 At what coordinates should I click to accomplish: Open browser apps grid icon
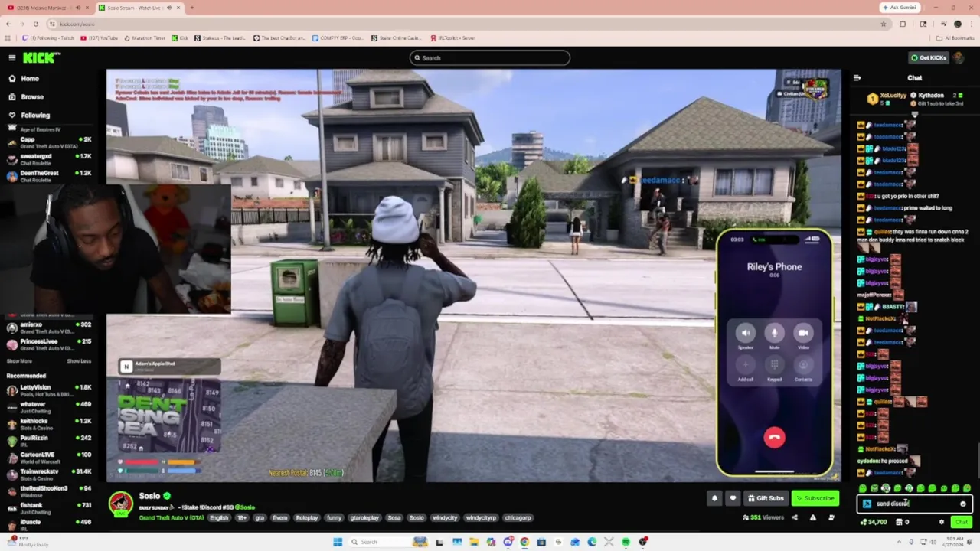pos(8,37)
